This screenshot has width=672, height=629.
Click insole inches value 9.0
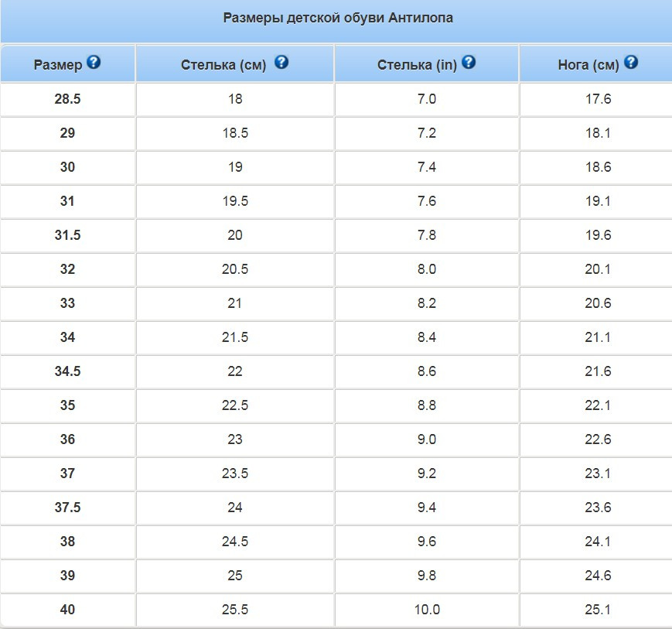[x=427, y=439]
